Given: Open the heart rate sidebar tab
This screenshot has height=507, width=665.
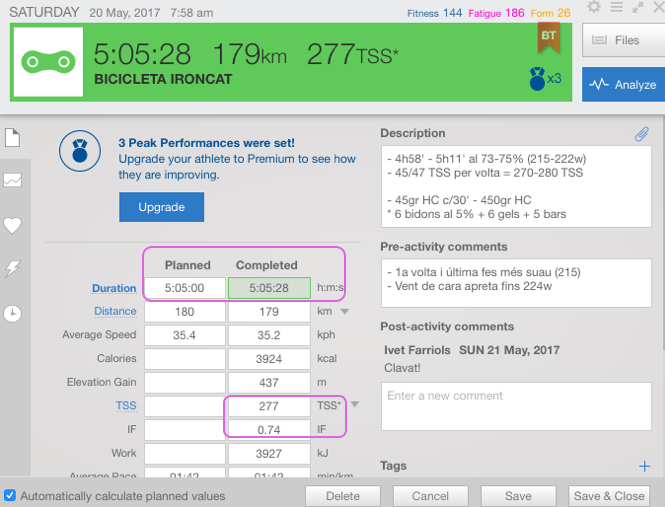Looking at the screenshot, I should [12, 225].
